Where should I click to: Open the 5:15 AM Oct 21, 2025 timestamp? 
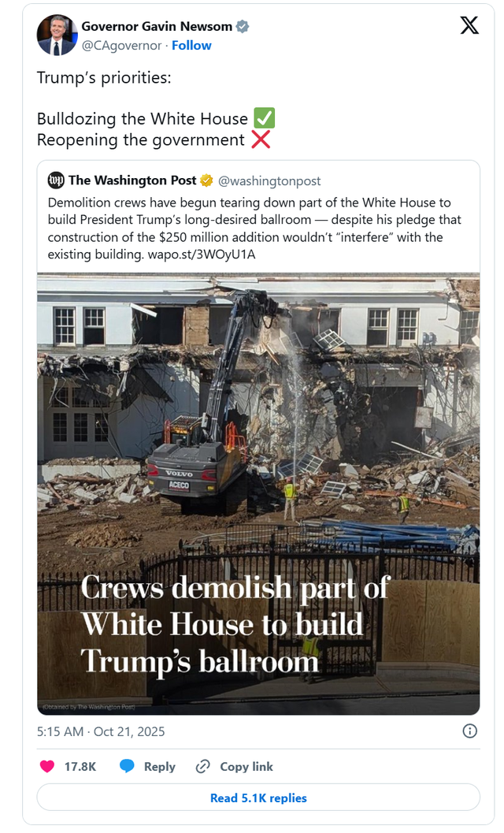point(101,731)
